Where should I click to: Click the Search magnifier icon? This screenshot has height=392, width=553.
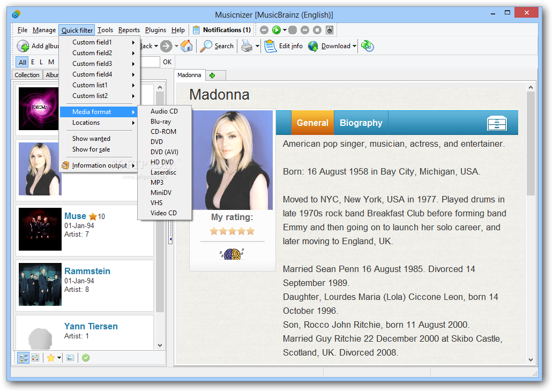click(206, 46)
